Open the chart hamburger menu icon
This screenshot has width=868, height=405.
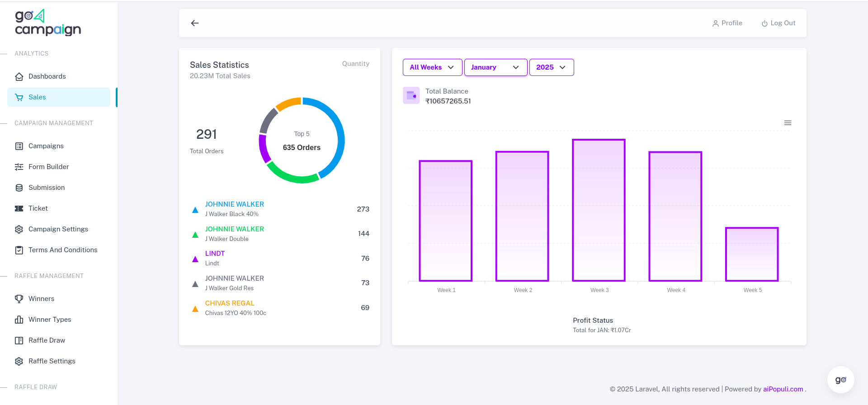[788, 123]
